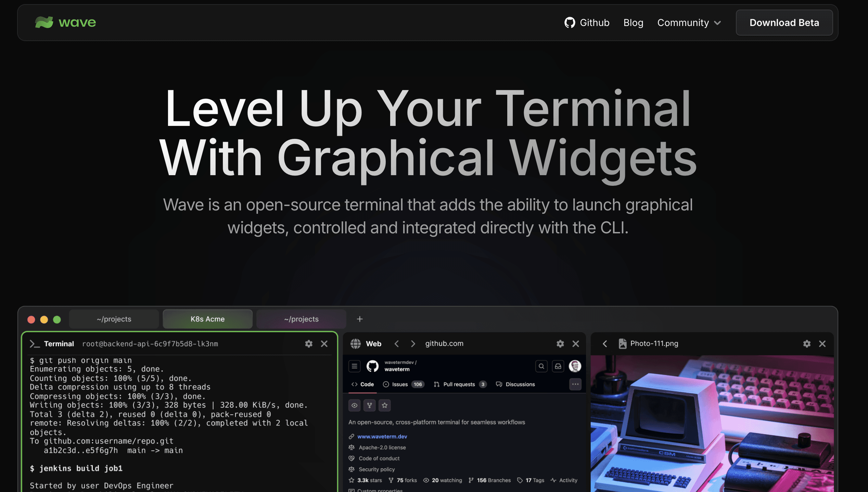This screenshot has width=868, height=492.
Task: Click the root@backend-api-6c9f7b5d8-lk3nm connection label
Action: 150,344
